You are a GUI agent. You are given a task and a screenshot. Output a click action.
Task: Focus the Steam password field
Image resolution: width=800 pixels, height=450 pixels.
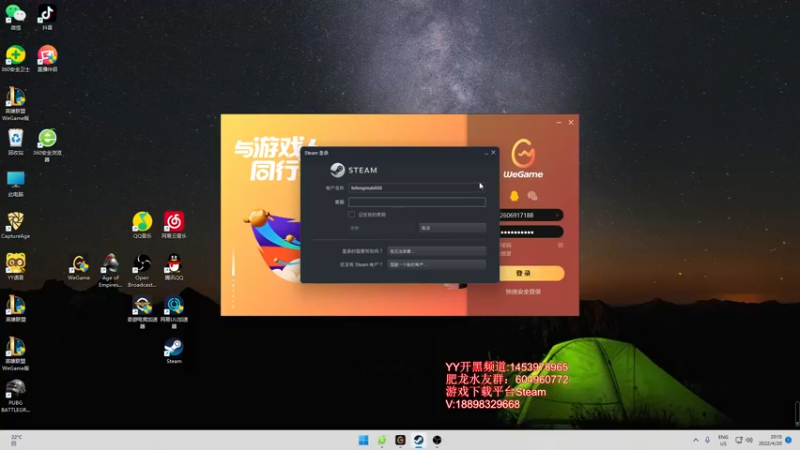point(417,202)
